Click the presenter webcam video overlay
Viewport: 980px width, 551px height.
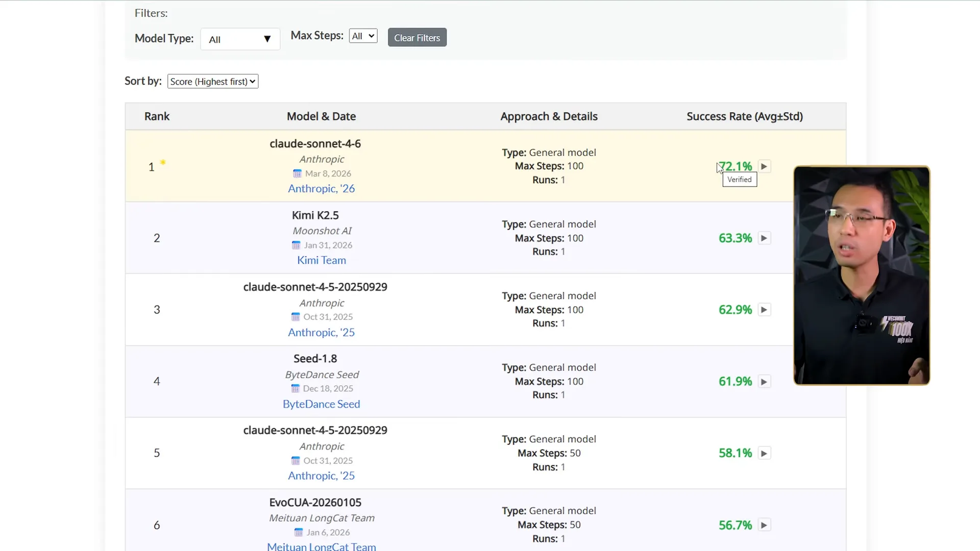point(862,275)
